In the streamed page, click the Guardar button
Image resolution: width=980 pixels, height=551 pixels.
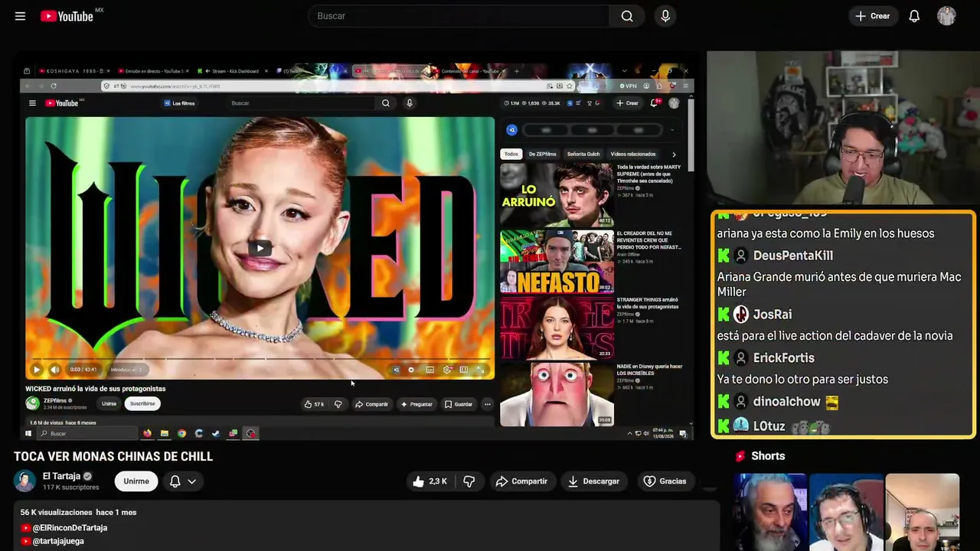pos(459,404)
